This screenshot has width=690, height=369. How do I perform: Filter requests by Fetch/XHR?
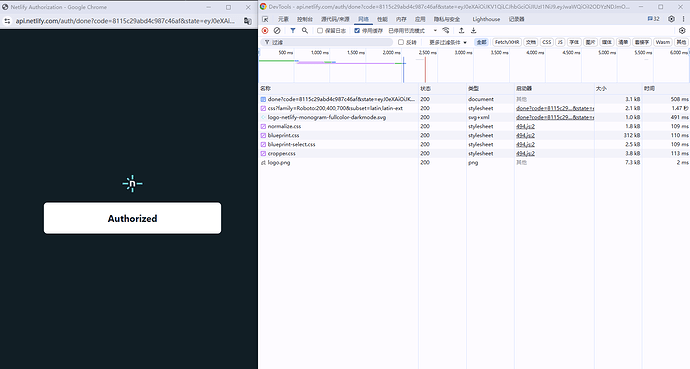[x=506, y=42]
